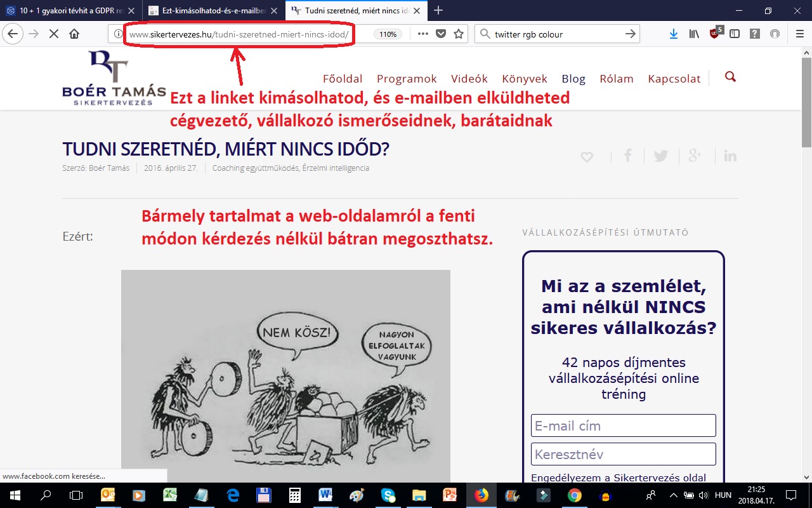812x508 pixels.
Task: Open the Firefox home page
Action: pos(74,34)
